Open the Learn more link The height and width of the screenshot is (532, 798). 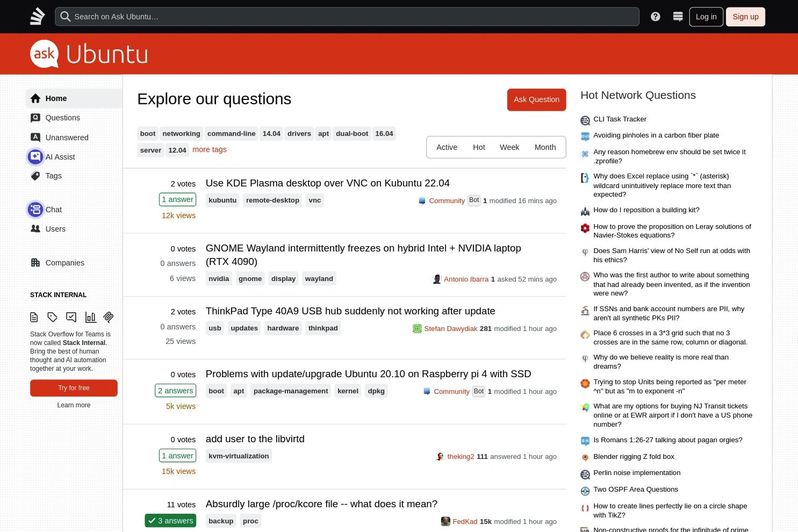[x=74, y=405]
